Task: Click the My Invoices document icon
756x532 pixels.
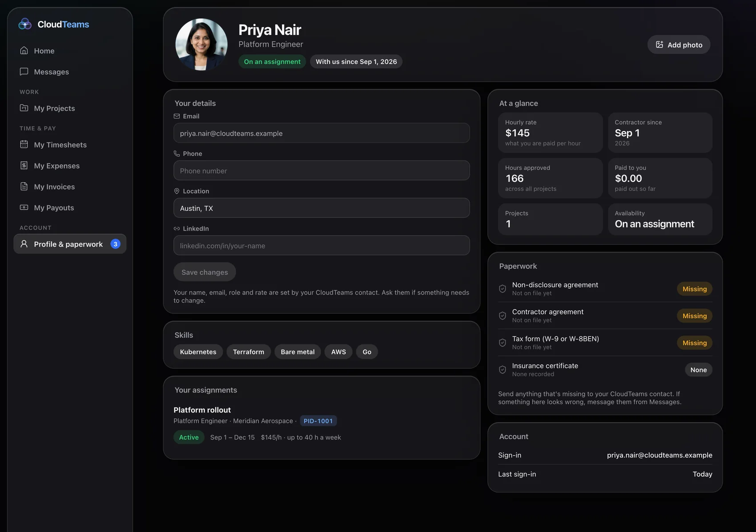Action: coord(24,186)
